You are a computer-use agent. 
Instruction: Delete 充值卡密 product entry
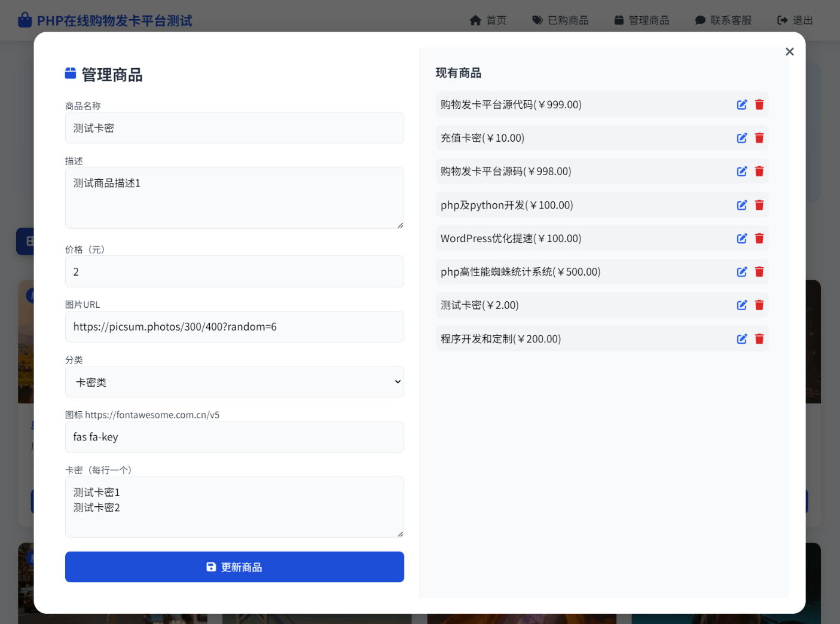pos(759,138)
